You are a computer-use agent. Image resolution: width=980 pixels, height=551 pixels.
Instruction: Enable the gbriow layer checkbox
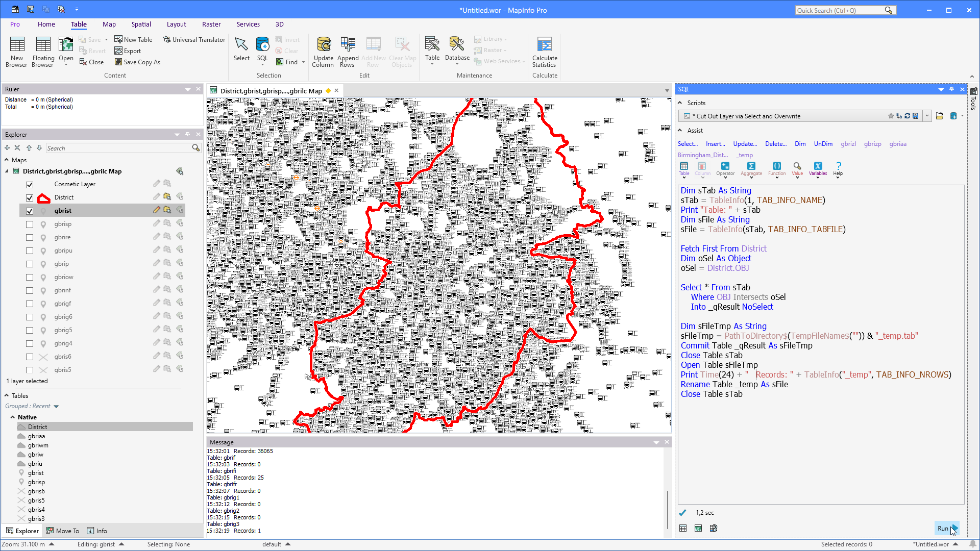click(30, 278)
